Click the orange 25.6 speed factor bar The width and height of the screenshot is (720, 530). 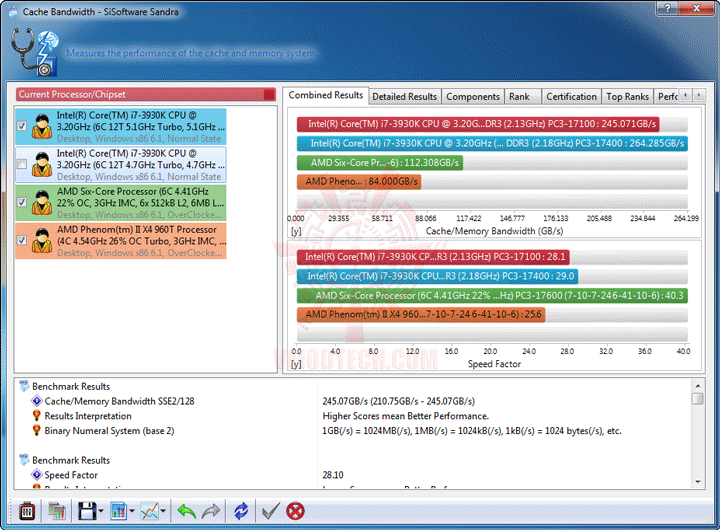click(x=421, y=315)
